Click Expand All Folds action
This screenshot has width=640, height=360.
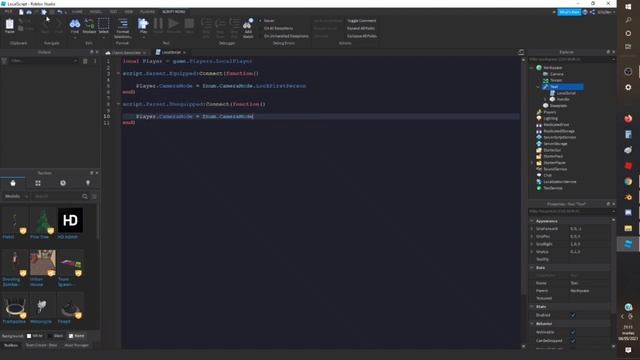tap(361, 28)
